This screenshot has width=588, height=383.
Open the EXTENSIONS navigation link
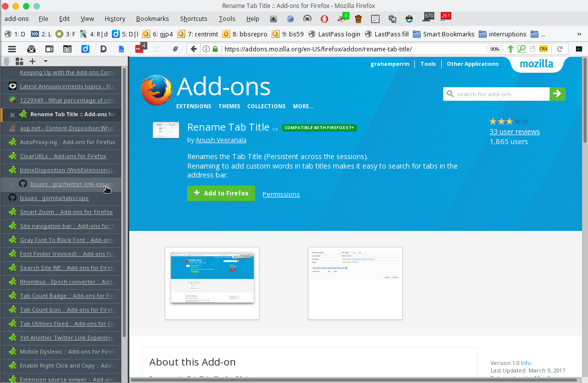194,106
